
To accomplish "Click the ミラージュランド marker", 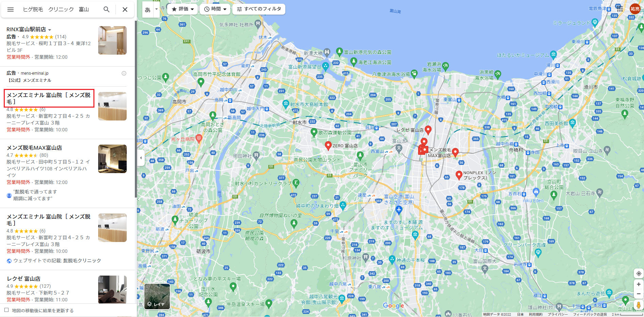I will pos(595,23).
